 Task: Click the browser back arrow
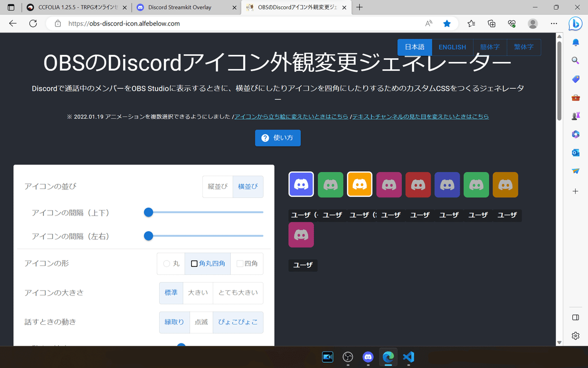click(x=13, y=23)
